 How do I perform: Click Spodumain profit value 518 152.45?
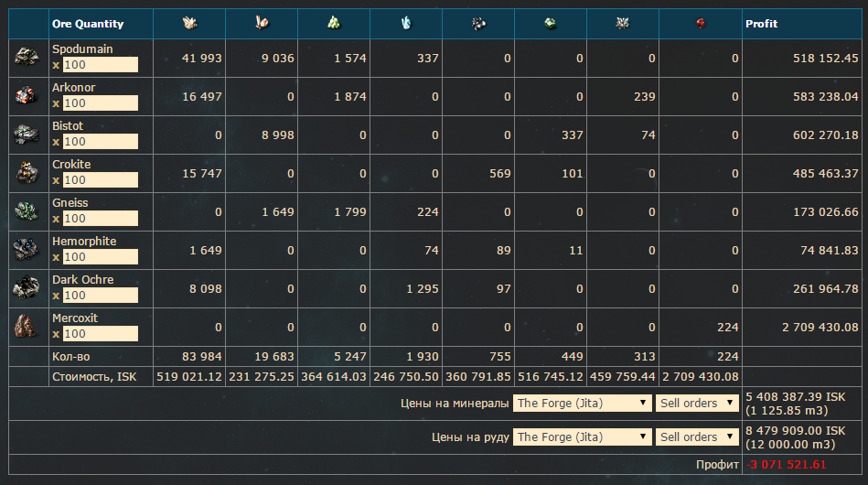[x=825, y=59]
